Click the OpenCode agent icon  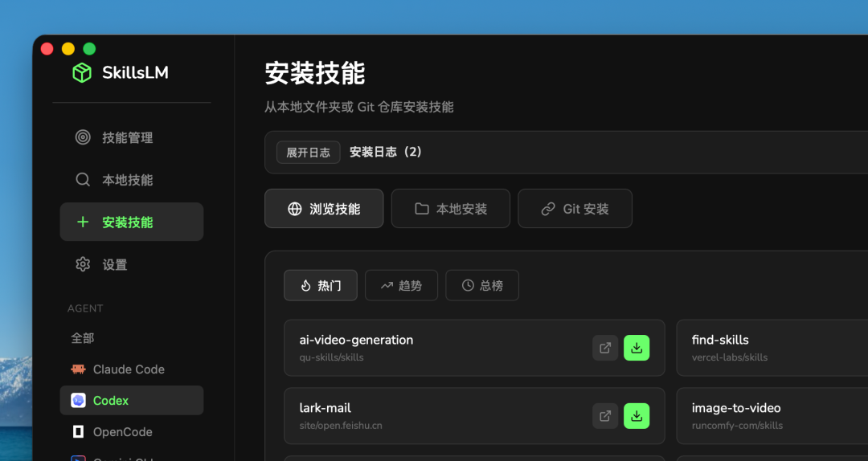pyautogui.click(x=78, y=431)
